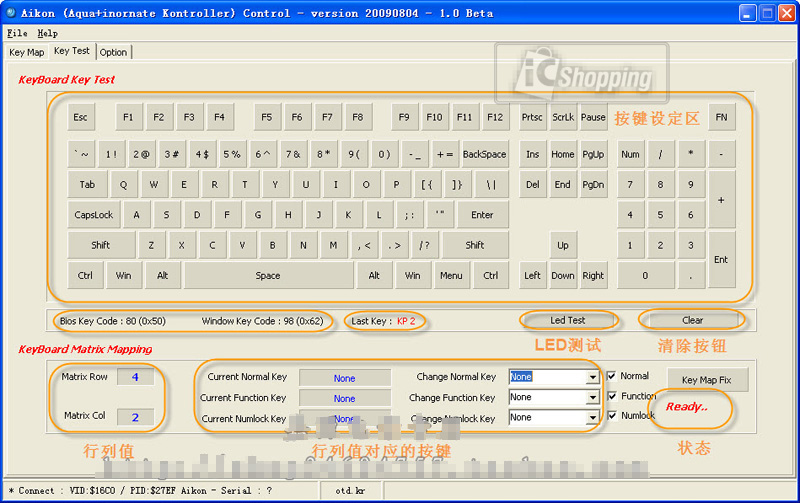This screenshot has width=800, height=503.
Task: Click the BackSpace key
Action: tap(484, 155)
